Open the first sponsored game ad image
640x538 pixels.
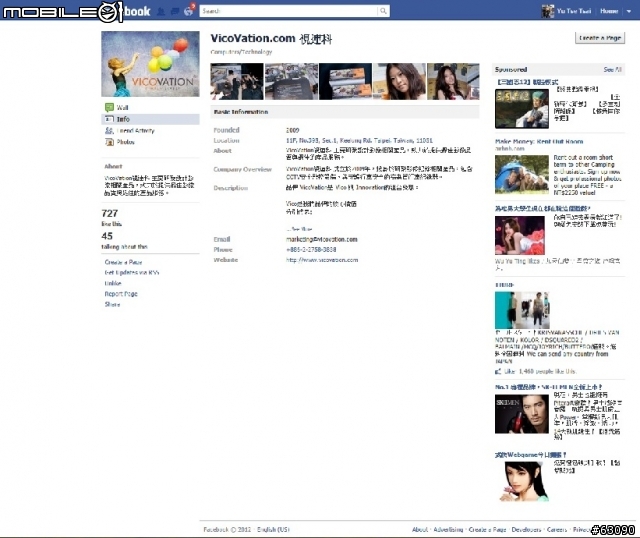tap(522, 109)
